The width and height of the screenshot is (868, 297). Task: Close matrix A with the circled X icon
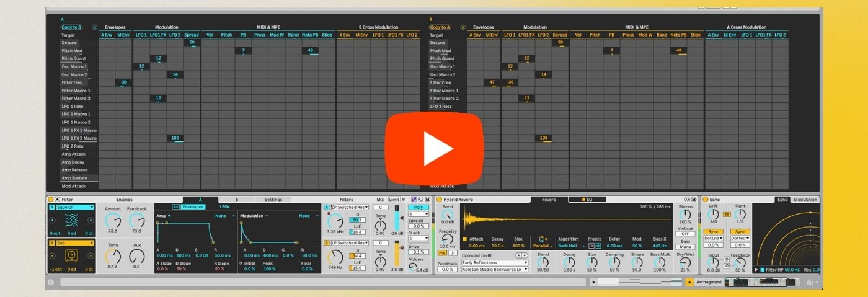[x=95, y=27]
